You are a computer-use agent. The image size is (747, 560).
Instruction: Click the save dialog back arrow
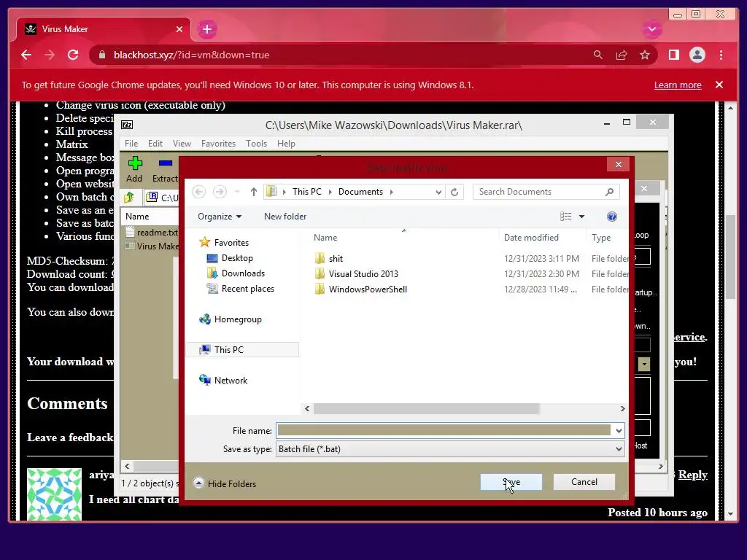pos(198,192)
